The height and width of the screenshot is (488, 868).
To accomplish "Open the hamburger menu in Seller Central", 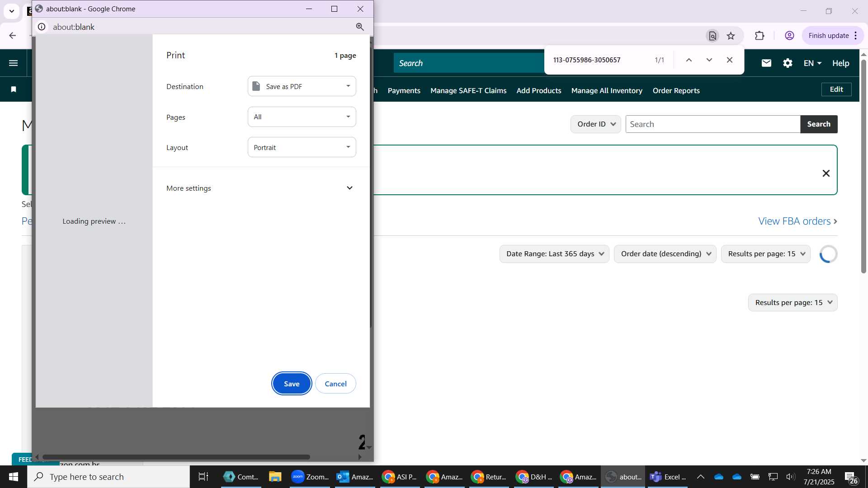I will tap(14, 63).
